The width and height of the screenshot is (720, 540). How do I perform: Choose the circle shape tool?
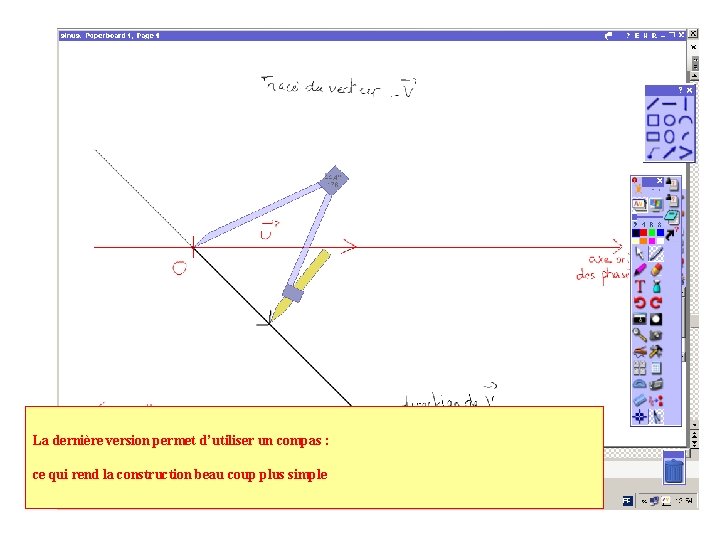point(669,120)
